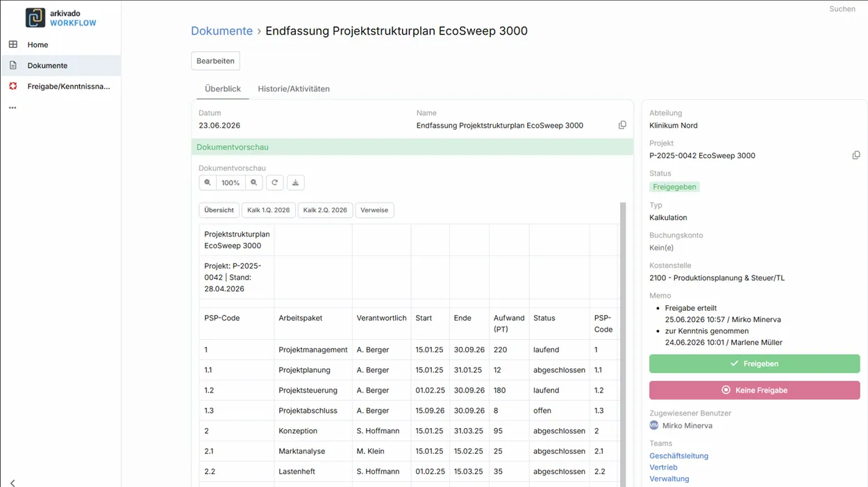Open the Geschäftsleitung team link

(678, 456)
